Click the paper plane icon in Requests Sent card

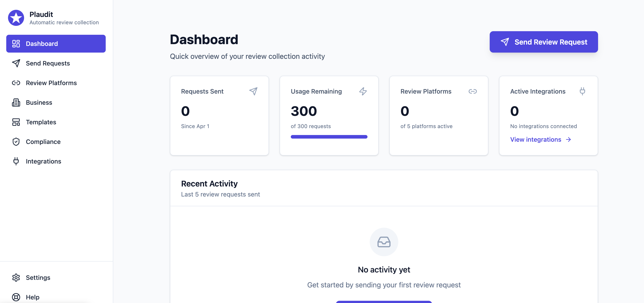tap(253, 91)
